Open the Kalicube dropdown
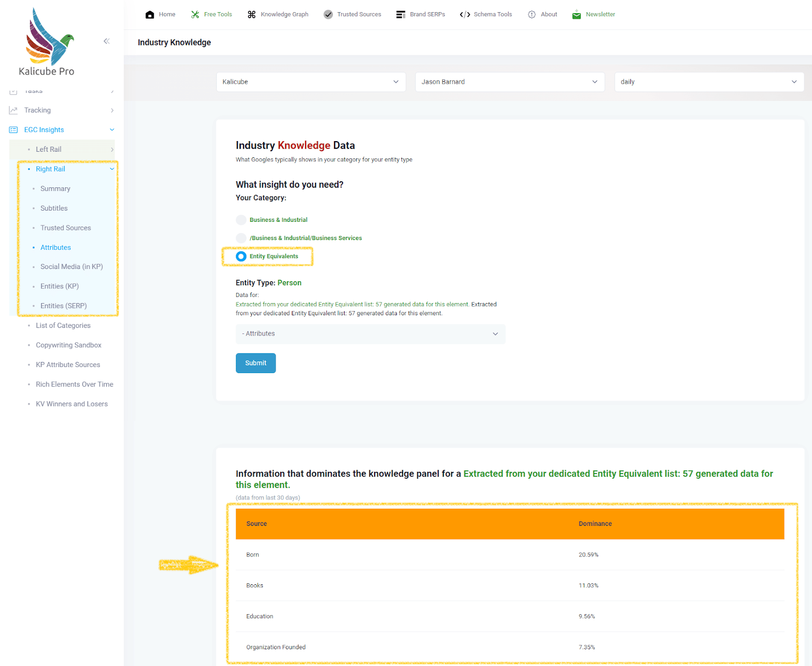 coord(311,82)
